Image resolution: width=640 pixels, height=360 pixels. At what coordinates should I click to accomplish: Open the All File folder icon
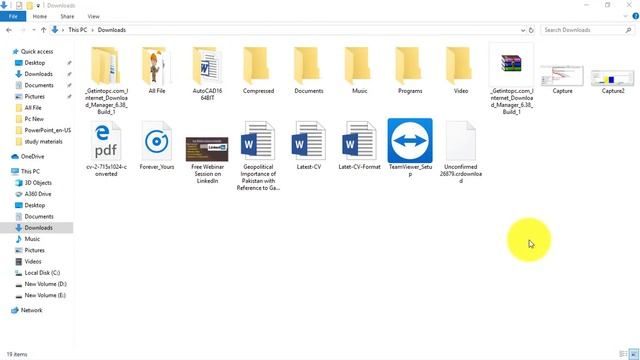click(x=157, y=67)
